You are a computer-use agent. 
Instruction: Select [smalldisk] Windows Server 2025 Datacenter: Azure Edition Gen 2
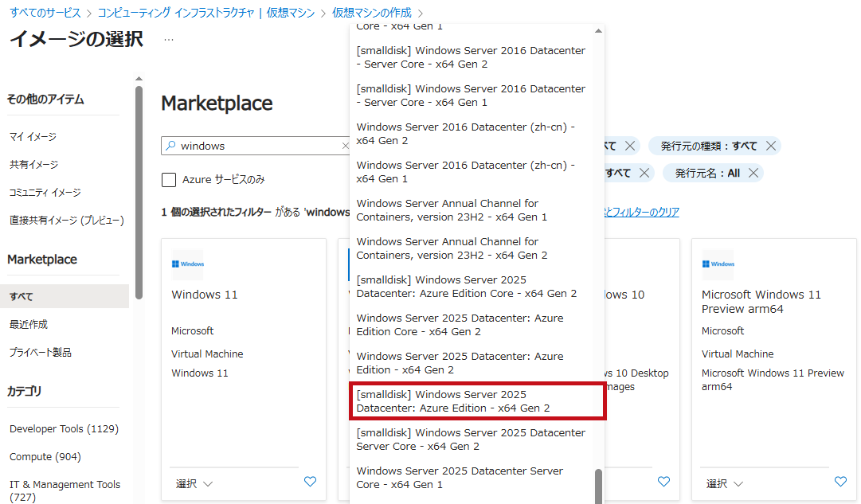[x=477, y=401]
